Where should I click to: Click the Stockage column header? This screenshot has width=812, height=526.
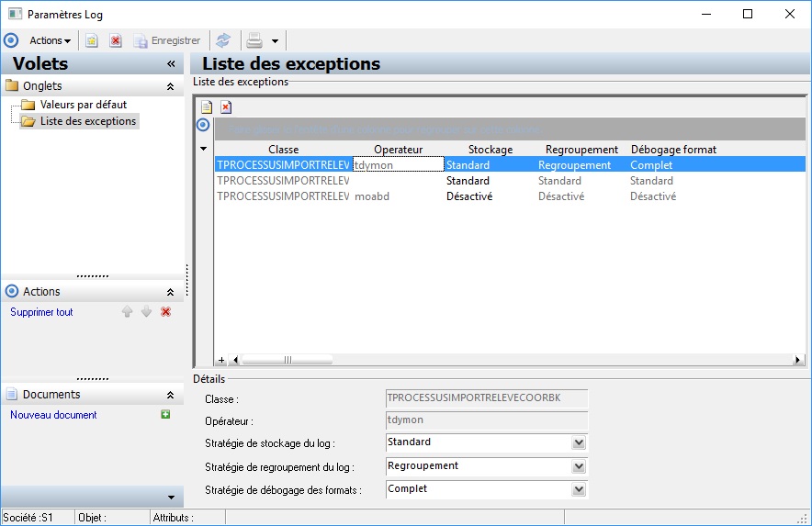[491, 150]
